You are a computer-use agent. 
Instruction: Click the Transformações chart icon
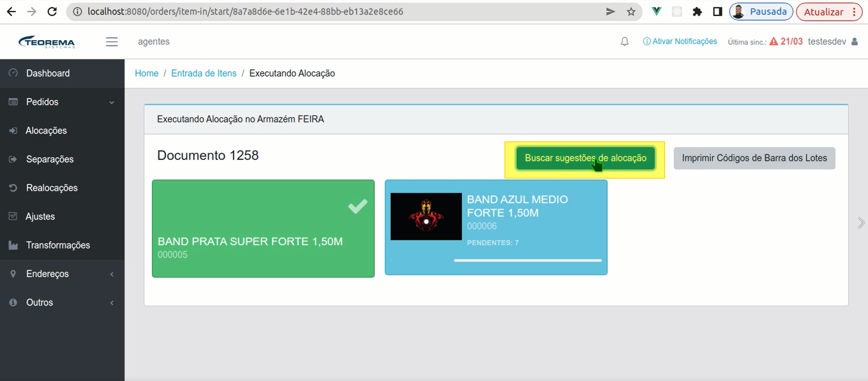pos(13,245)
